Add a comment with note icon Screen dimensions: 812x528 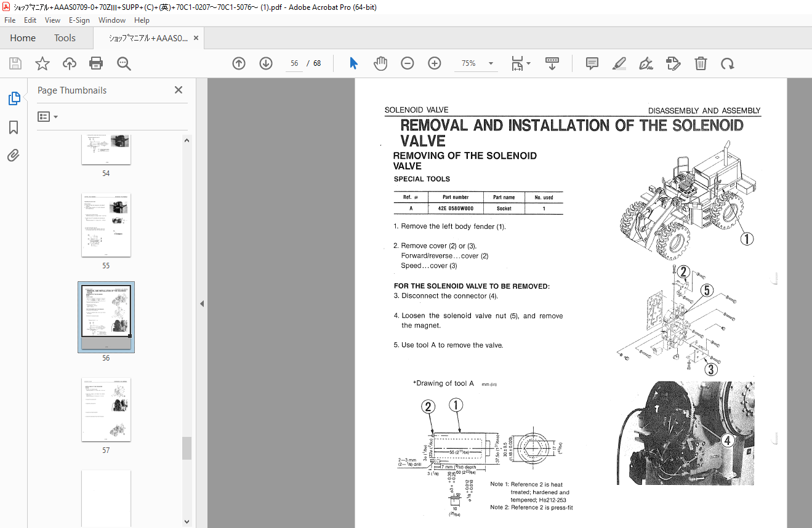[x=592, y=63]
